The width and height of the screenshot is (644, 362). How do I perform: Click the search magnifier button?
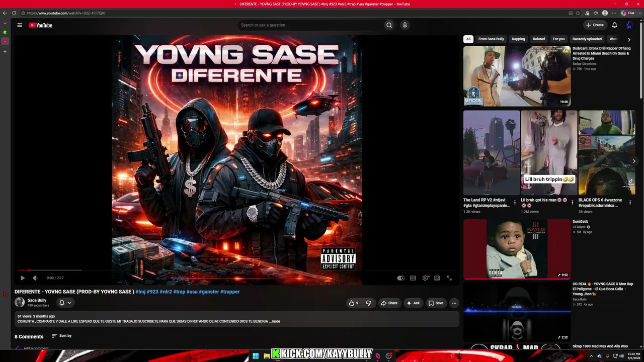coord(389,25)
